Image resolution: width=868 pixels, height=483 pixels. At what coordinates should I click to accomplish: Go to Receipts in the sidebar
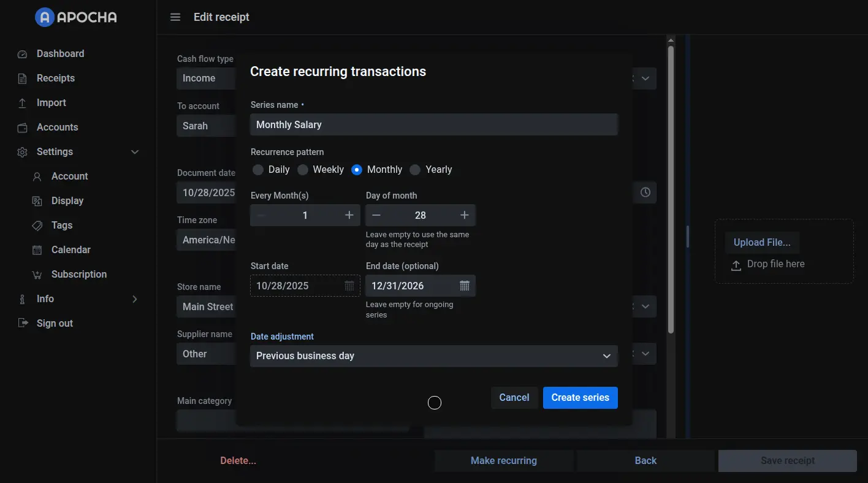(x=55, y=78)
